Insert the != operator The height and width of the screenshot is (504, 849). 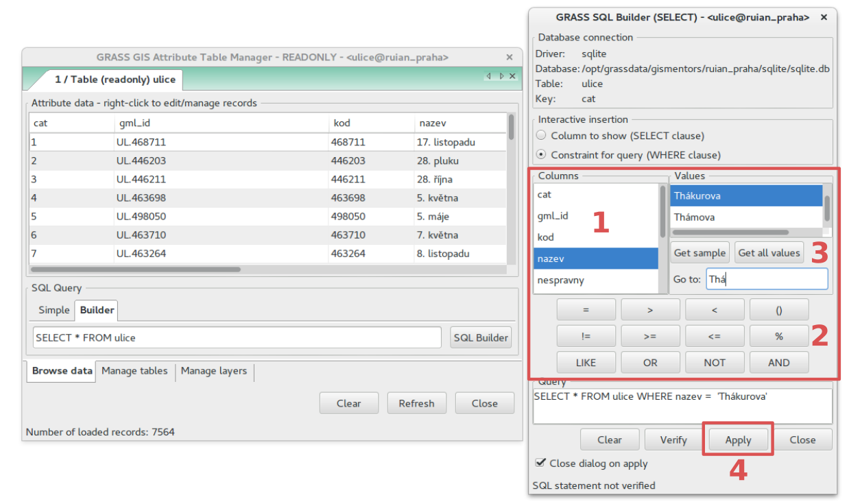click(x=586, y=336)
